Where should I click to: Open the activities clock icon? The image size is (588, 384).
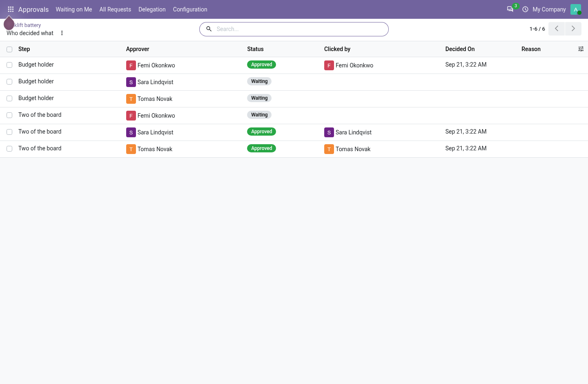click(x=525, y=9)
